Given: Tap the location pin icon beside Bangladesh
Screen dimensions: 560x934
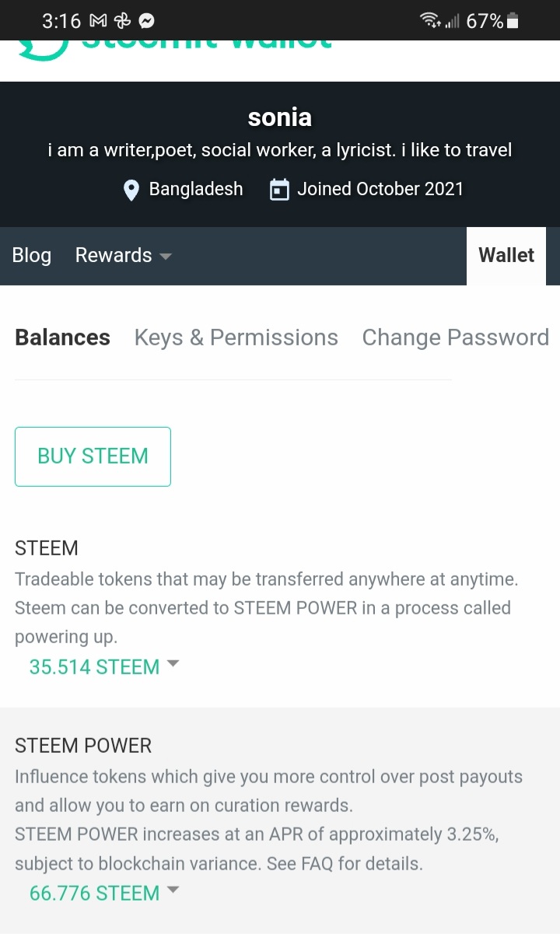Looking at the screenshot, I should tap(131, 190).
